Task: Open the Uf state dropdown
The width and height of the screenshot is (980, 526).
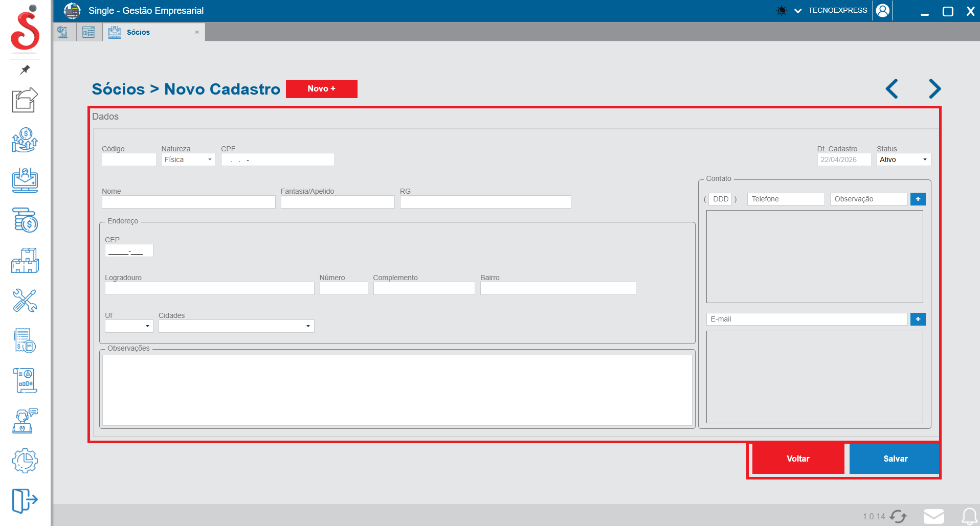Action: [x=147, y=326]
